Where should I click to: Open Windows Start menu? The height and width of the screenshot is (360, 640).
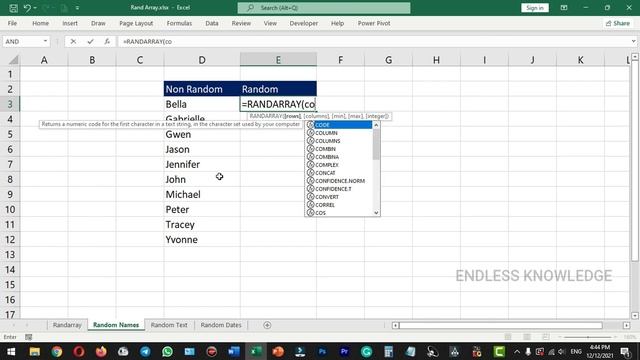click(x=11, y=351)
